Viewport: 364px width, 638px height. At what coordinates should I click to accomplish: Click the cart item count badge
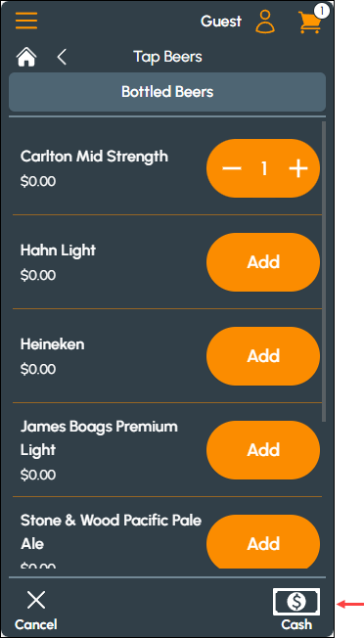pos(322,12)
